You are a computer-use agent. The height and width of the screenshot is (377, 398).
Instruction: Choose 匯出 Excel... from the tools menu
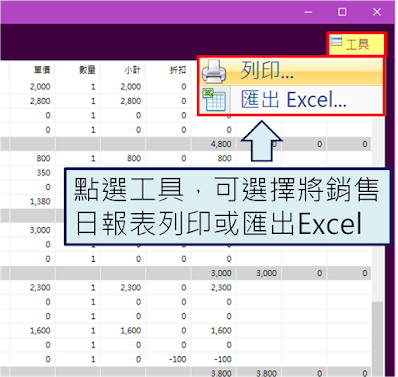(x=291, y=100)
